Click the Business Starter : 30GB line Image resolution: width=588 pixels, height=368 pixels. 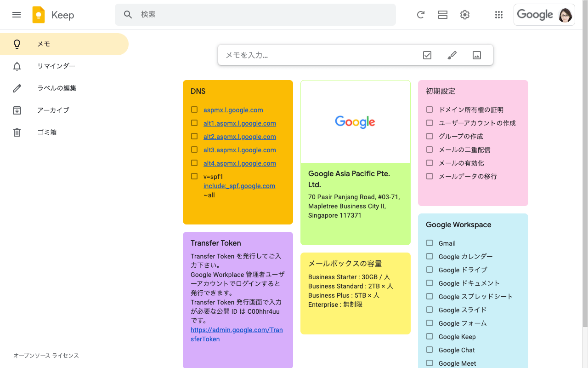point(349,277)
